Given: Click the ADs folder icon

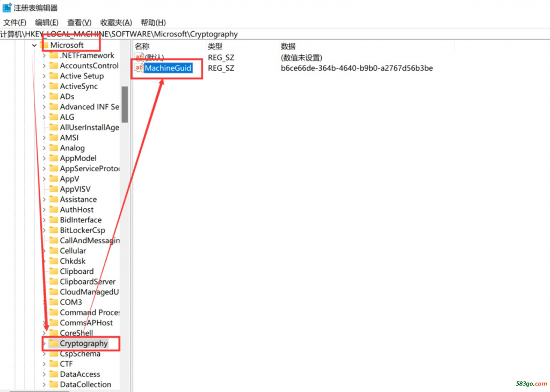Looking at the screenshot, I should 54,97.
